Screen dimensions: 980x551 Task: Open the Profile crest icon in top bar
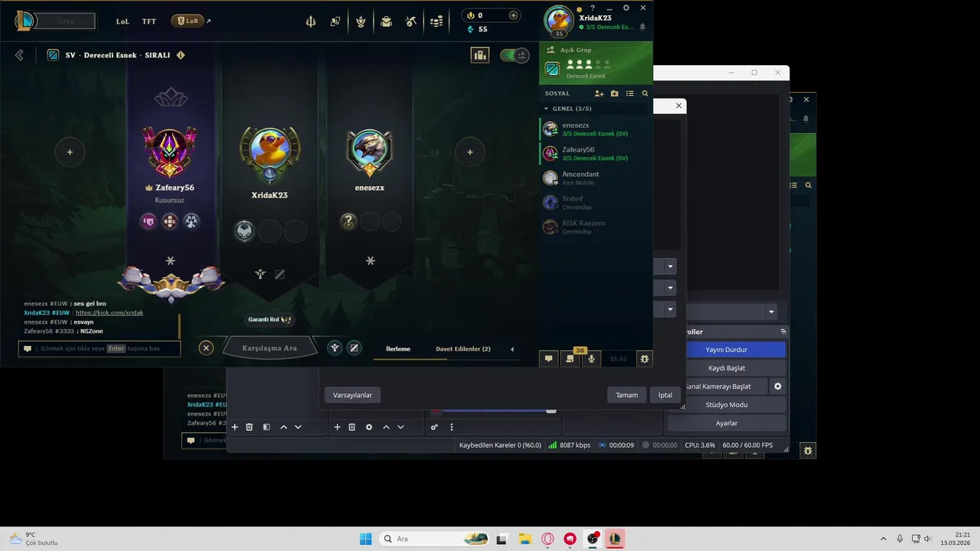coord(361,21)
